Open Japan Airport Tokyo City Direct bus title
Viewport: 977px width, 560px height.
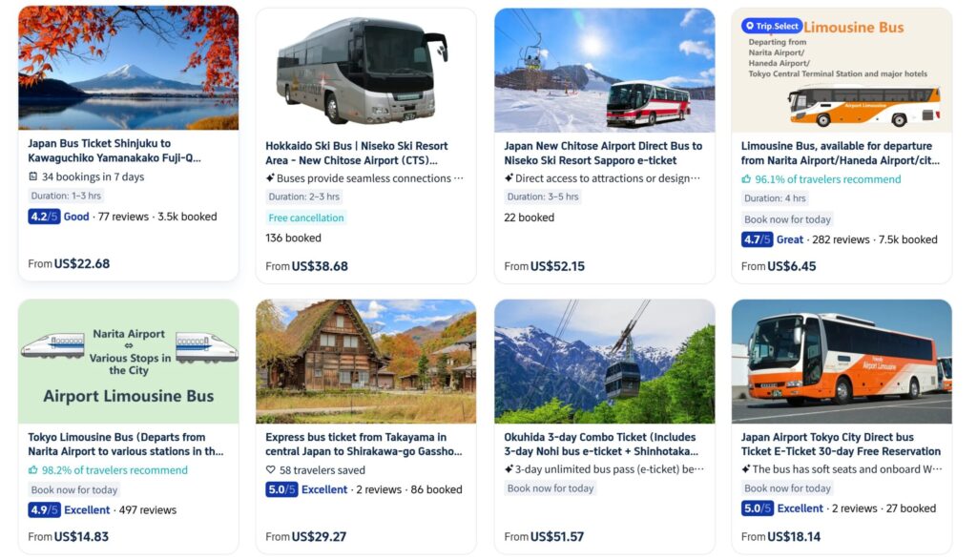click(841, 445)
